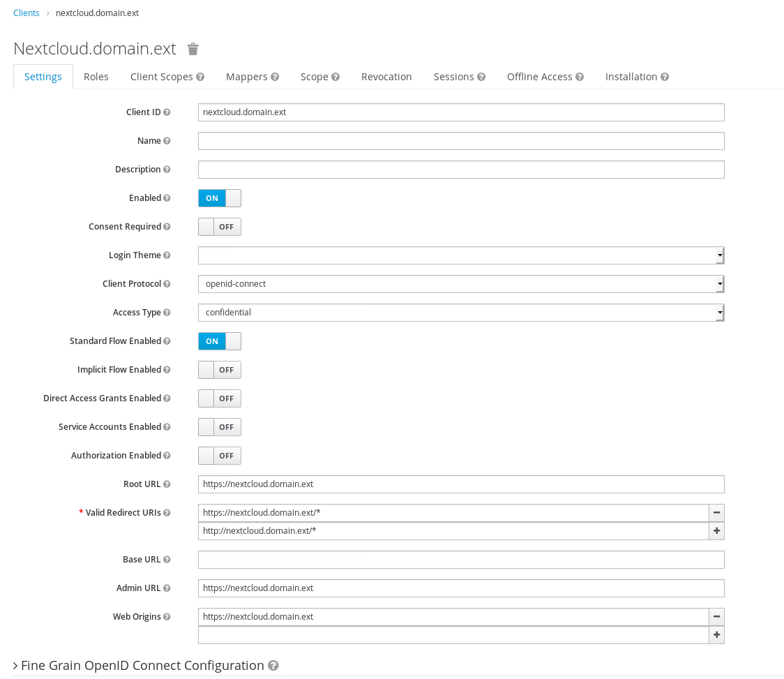This screenshot has height=679, width=784.
Task: Open the Login Theme dropdown
Action: (x=718, y=255)
